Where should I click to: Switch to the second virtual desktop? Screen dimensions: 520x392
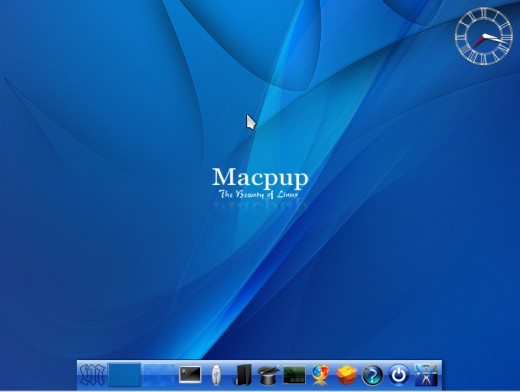pyautogui.click(x=158, y=375)
